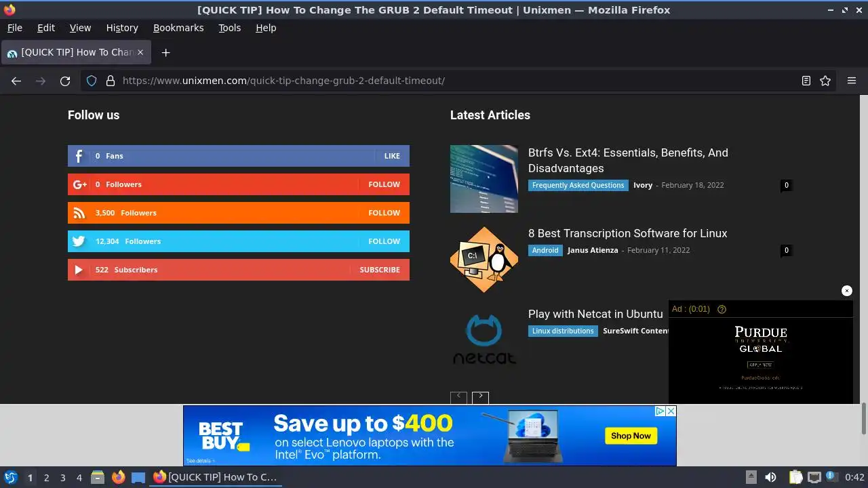Open author Ivory's page

pyautogui.click(x=643, y=185)
